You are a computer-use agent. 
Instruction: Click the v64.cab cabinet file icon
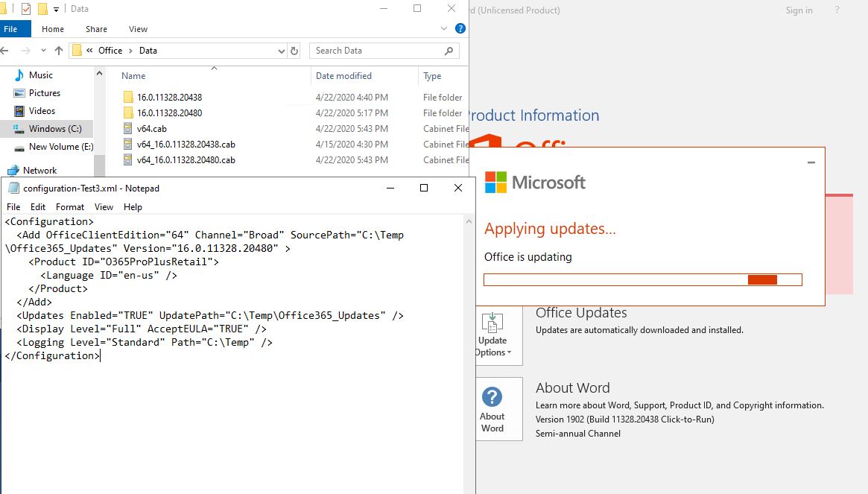pos(128,128)
